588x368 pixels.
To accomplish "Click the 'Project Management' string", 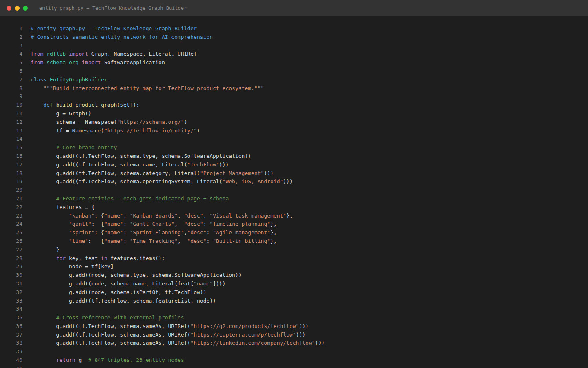I will (232, 173).
